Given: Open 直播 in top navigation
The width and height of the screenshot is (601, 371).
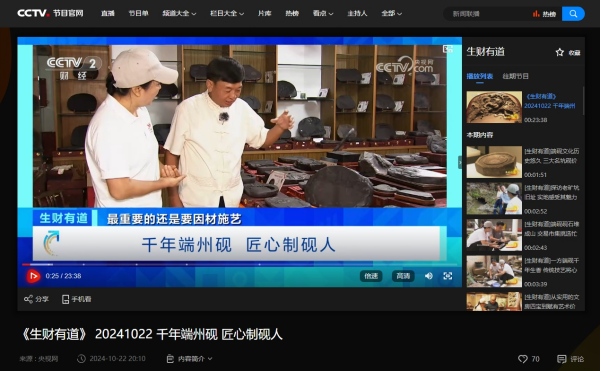Looking at the screenshot, I should click(x=108, y=13).
